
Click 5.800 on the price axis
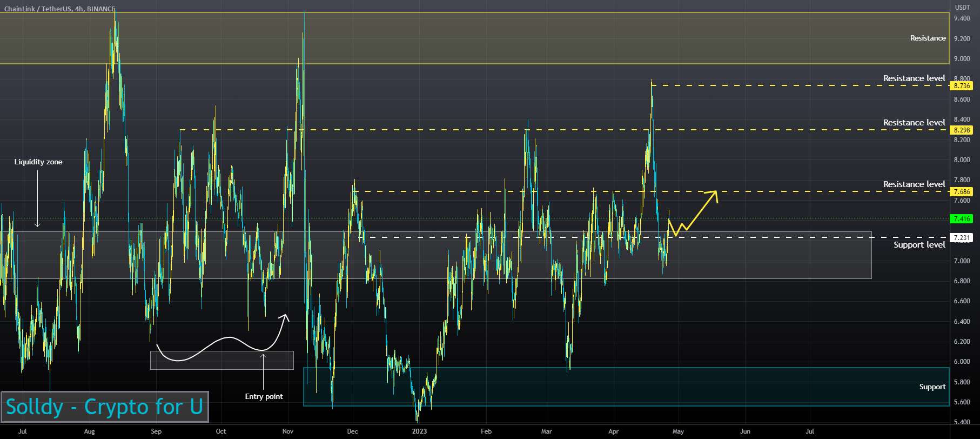pyautogui.click(x=962, y=382)
